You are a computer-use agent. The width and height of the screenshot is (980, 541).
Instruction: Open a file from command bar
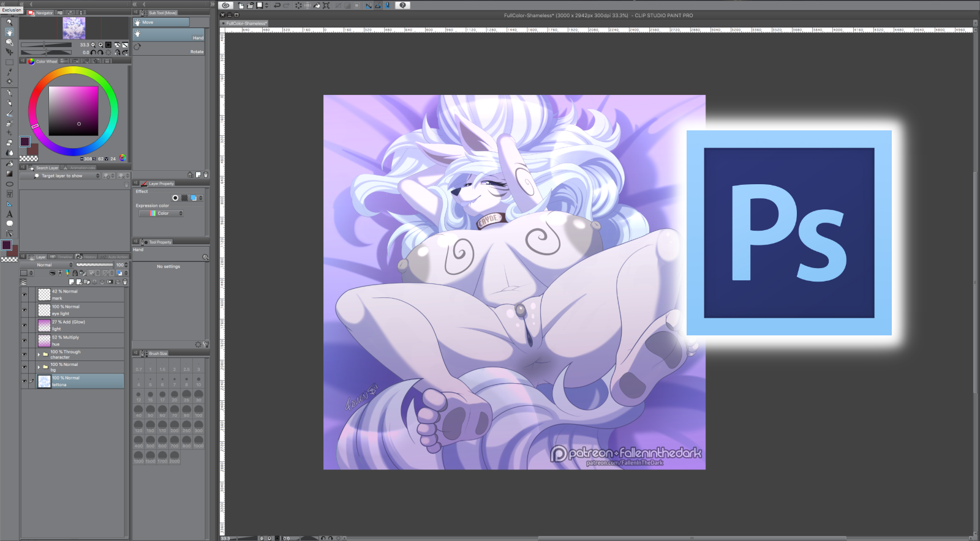pos(250,6)
